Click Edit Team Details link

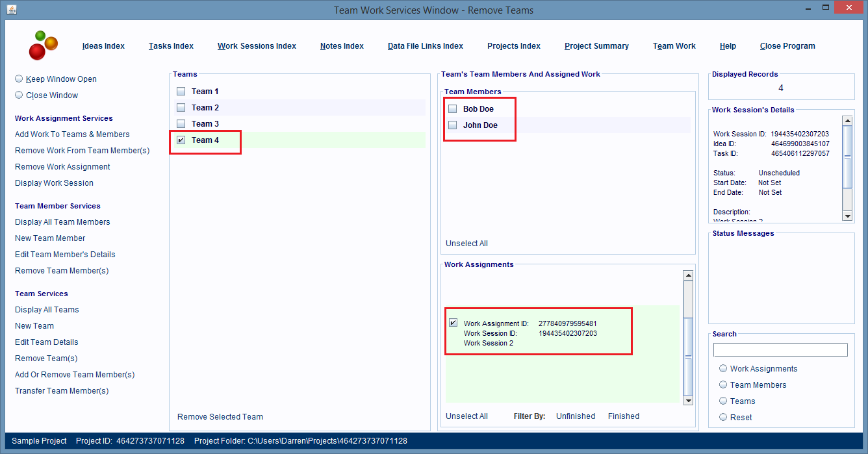click(x=47, y=342)
